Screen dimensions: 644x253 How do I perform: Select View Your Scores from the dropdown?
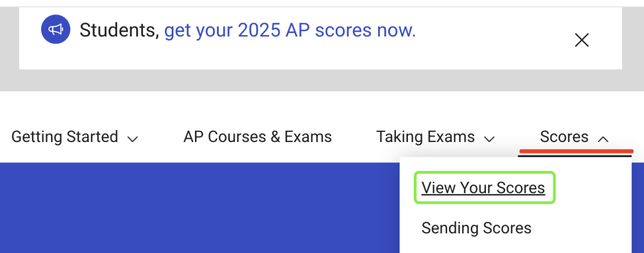tap(483, 188)
